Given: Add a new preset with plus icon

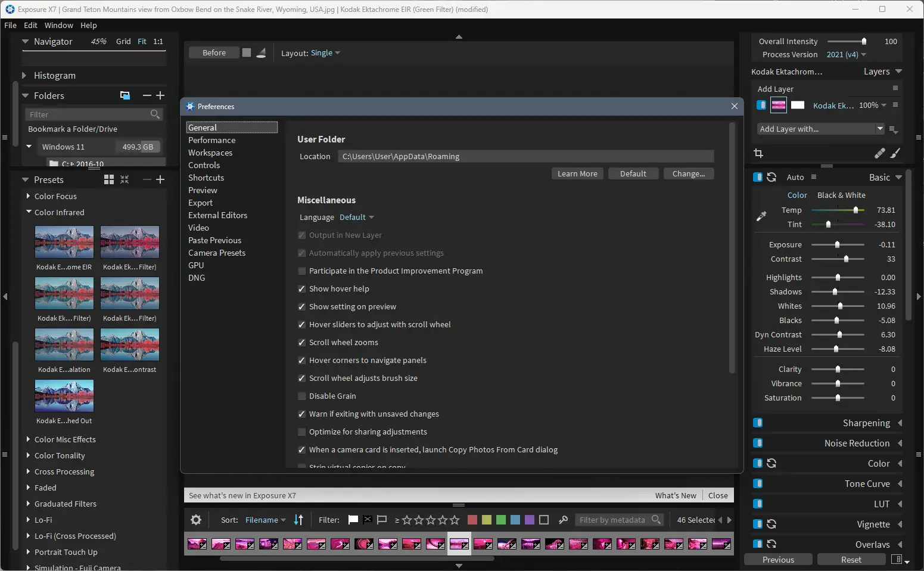Looking at the screenshot, I should tap(160, 179).
